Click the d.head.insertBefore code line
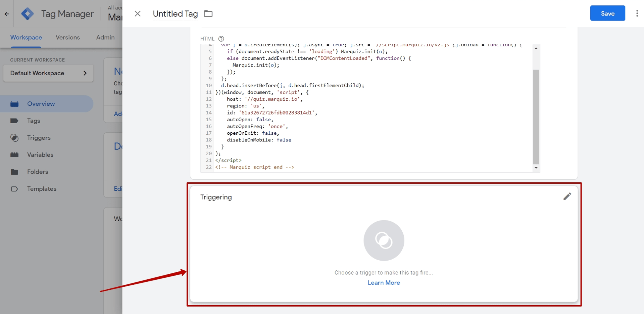 click(292, 86)
